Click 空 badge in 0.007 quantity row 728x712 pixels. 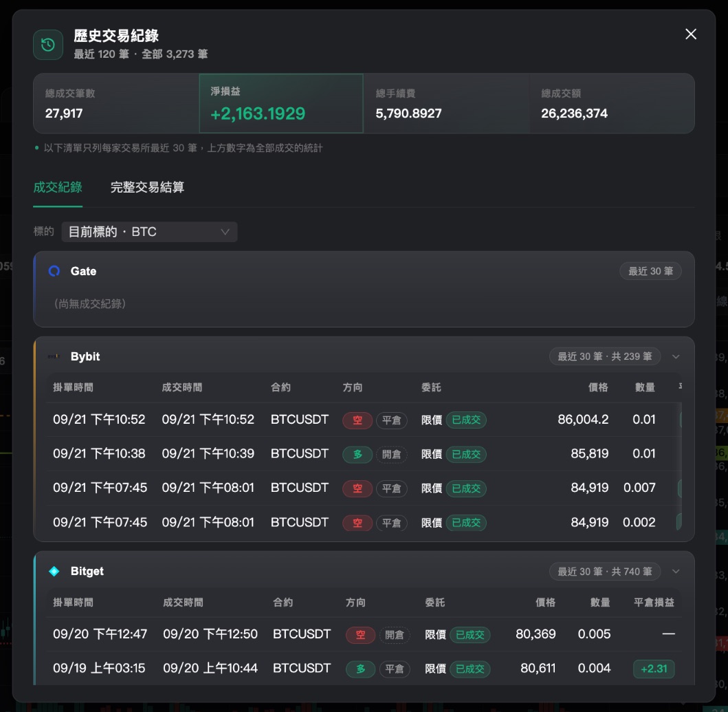[357, 488]
